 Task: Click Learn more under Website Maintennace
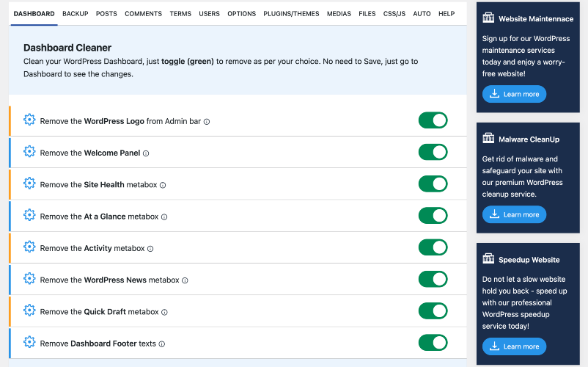pyautogui.click(x=514, y=94)
